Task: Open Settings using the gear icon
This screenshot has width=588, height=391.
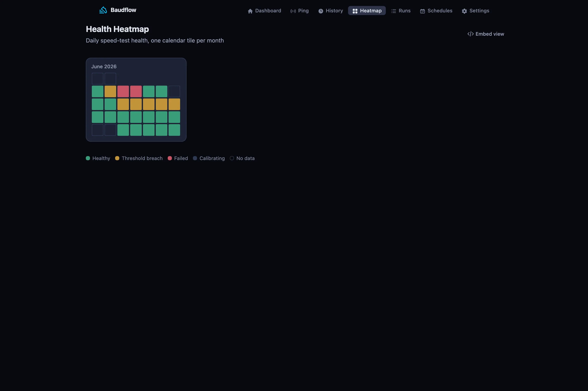Action: coord(464,11)
